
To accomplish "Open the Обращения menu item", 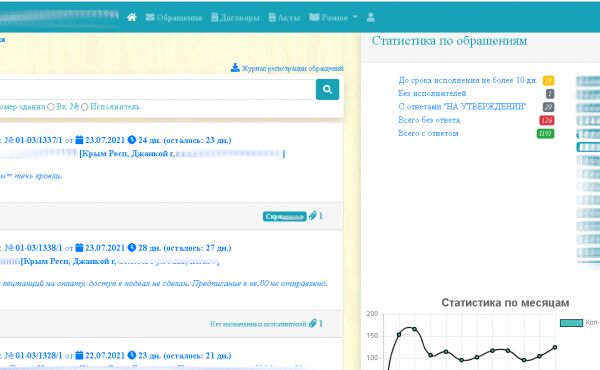I will (174, 18).
